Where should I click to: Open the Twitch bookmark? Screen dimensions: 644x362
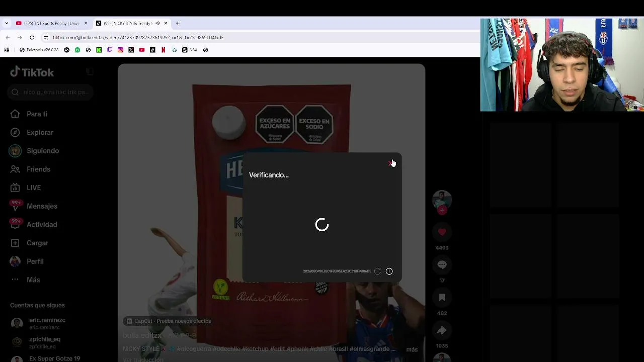click(110, 50)
